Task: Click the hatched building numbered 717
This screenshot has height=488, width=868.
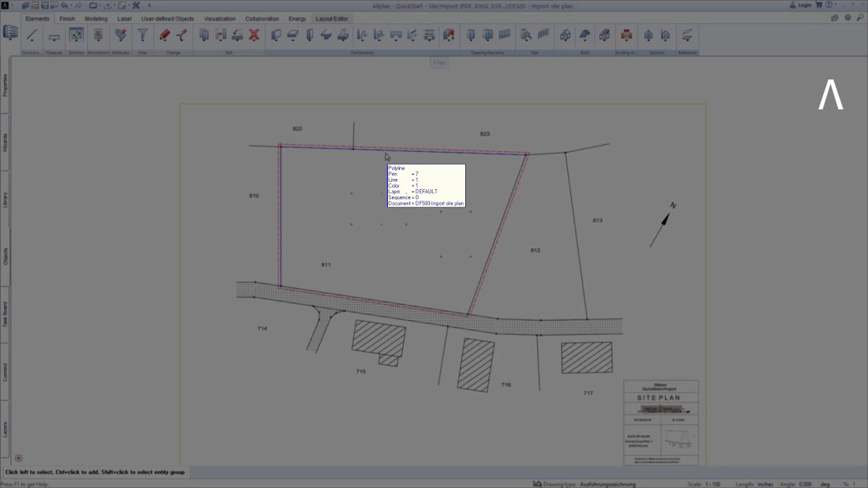Action: pyautogui.click(x=587, y=358)
